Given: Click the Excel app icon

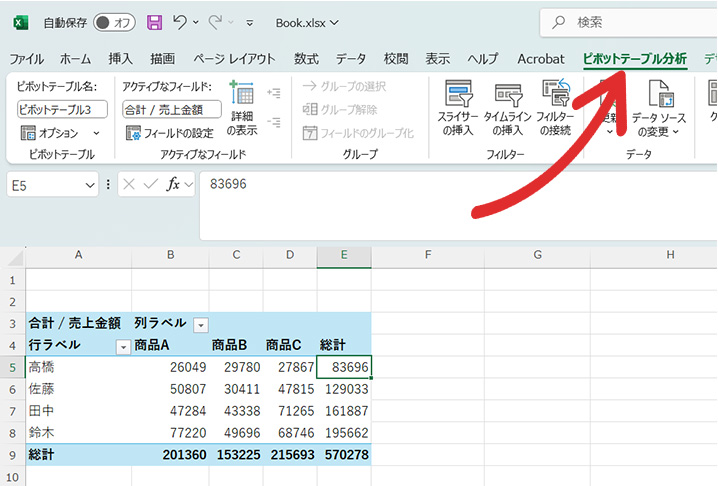Looking at the screenshot, I should tap(21, 22).
